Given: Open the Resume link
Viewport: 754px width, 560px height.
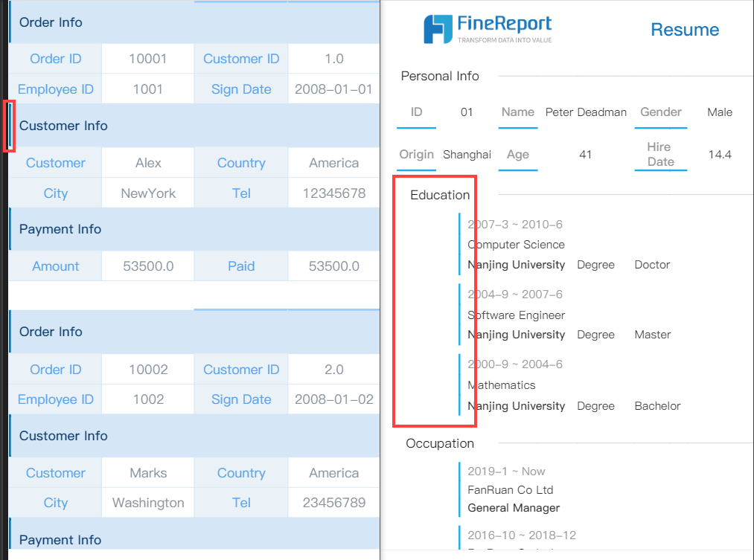Looking at the screenshot, I should [684, 30].
